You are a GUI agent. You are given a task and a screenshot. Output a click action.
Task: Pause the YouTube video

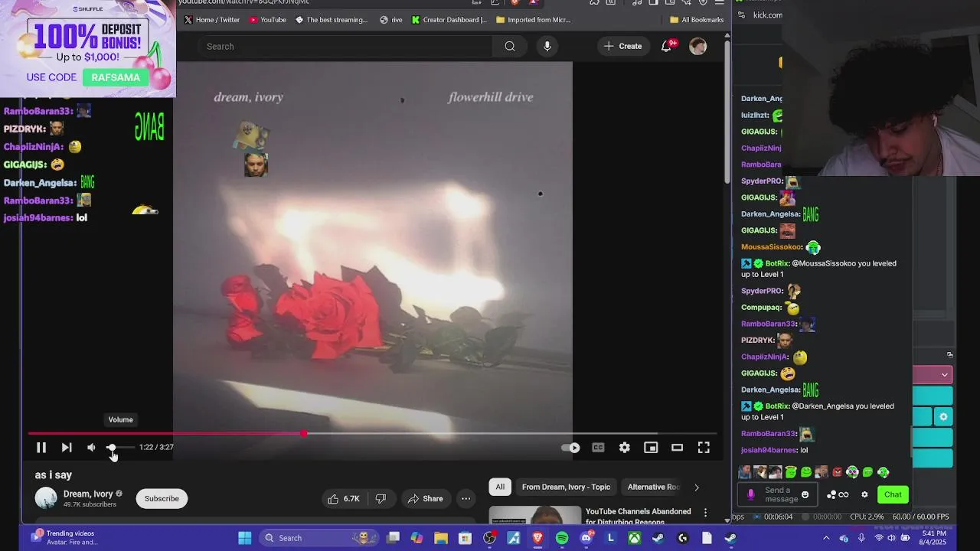pos(41,448)
